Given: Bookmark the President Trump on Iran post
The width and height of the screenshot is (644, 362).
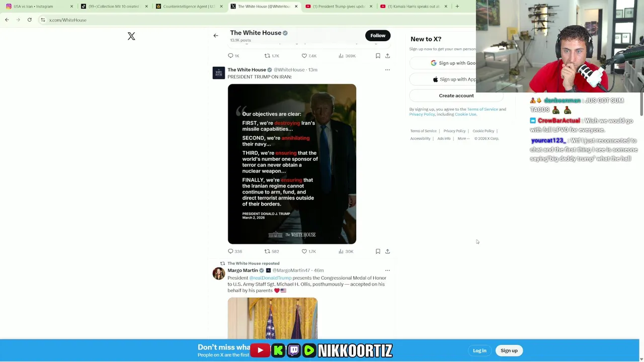Looking at the screenshot, I should [x=378, y=251].
